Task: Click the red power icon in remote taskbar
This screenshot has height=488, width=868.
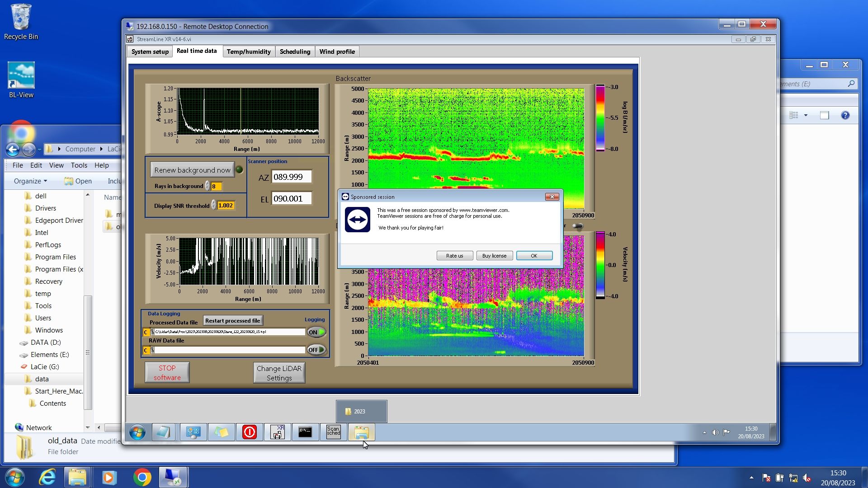Action: pyautogui.click(x=249, y=432)
